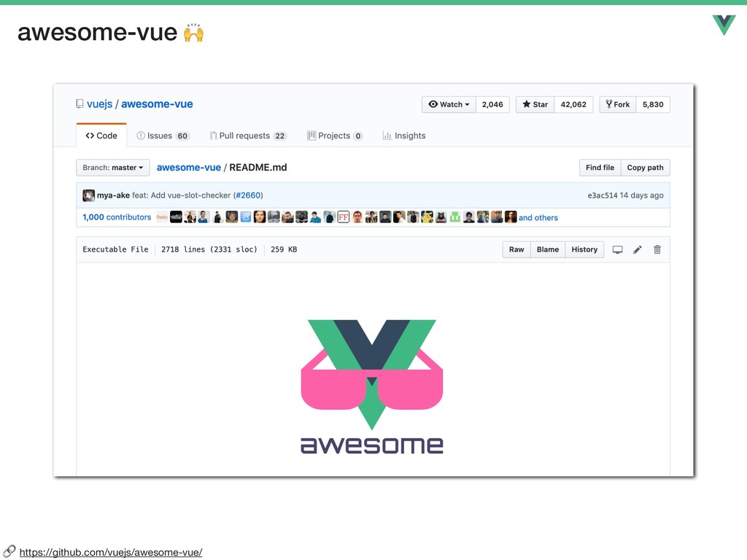View the 42,062 stargazers count
The height and width of the screenshot is (560, 747).
click(573, 104)
